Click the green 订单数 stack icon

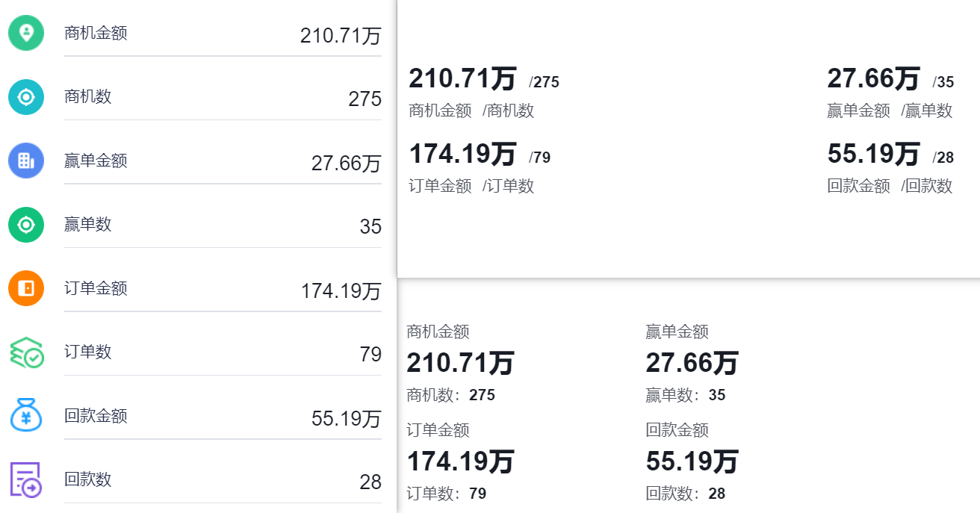tap(26, 352)
